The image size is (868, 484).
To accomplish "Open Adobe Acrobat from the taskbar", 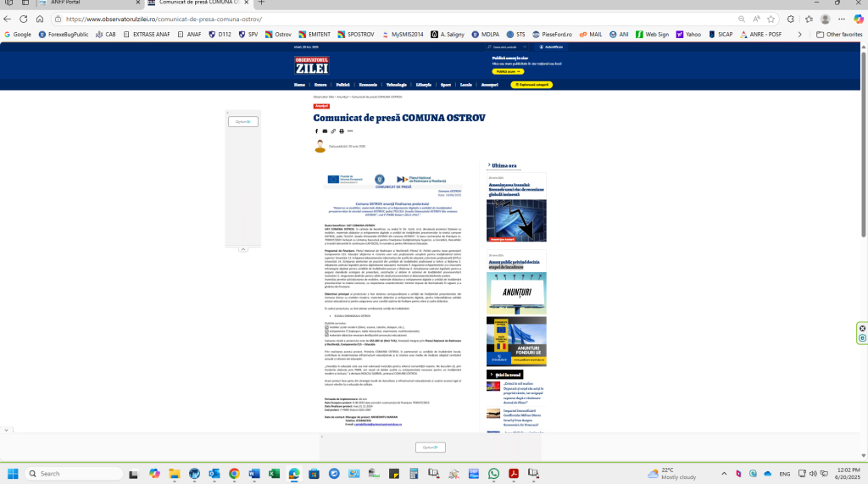I will click(x=513, y=474).
